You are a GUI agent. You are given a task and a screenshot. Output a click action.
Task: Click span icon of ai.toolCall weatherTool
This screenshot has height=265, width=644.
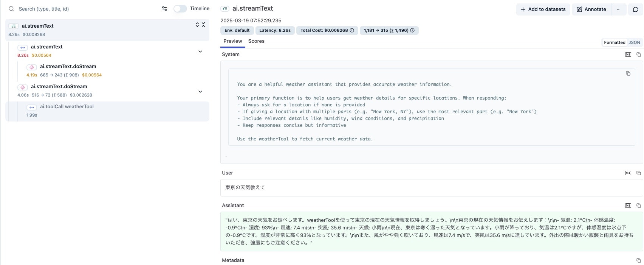tap(32, 107)
